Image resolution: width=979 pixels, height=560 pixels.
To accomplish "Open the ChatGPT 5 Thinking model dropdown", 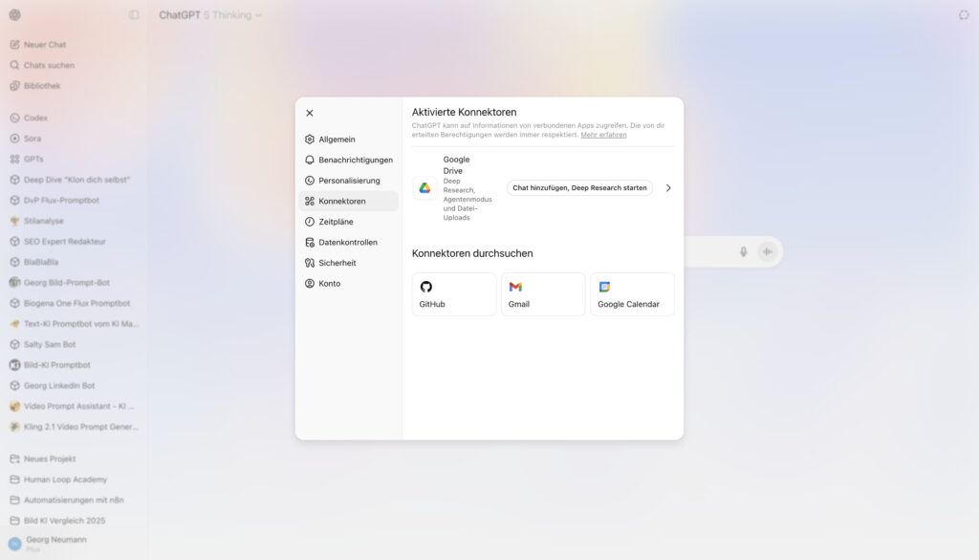I will pos(210,15).
